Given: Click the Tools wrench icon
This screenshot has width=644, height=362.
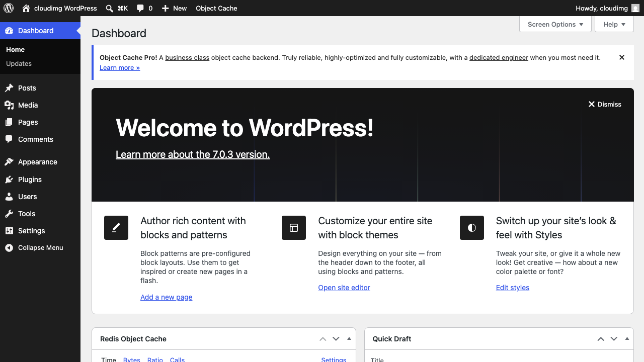Looking at the screenshot, I should pyautogui.click(x=9, y=214).
